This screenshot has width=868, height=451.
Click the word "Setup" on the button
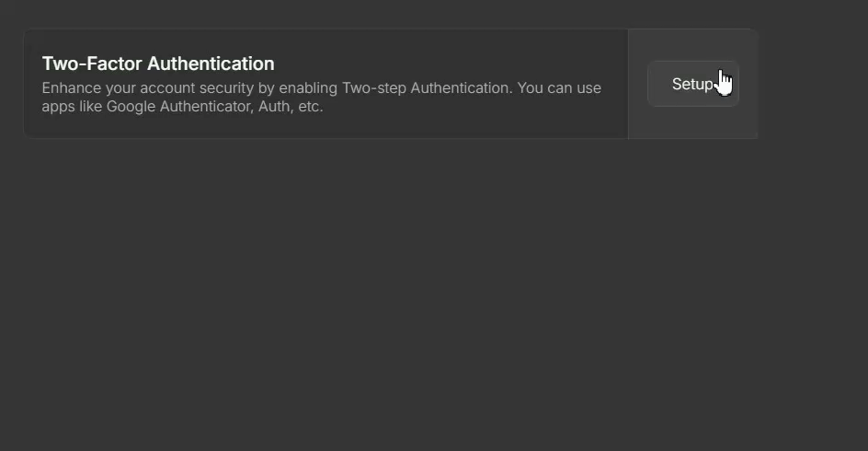(691, 84)
